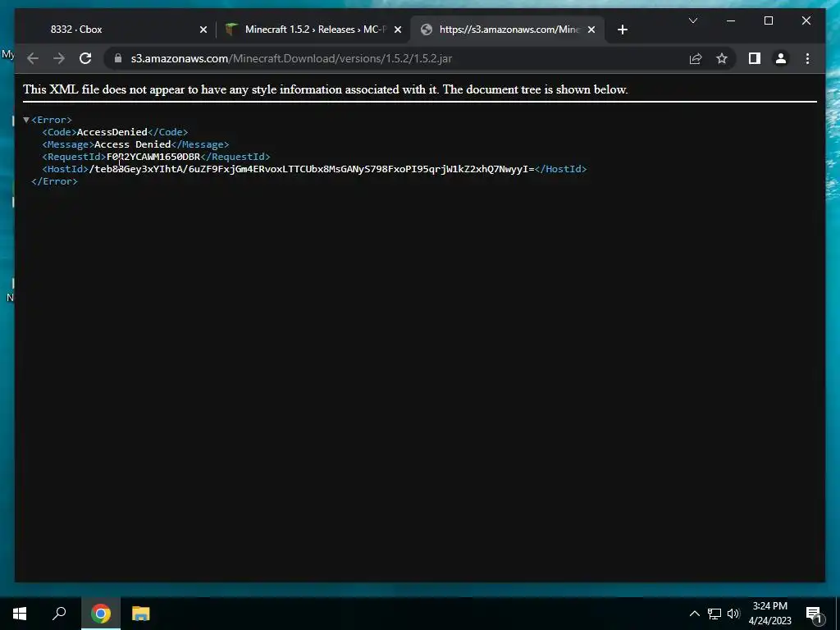The width and height of the screenshot is (840, 630).
Task: Open a new tab with plus button
Action: (x=622, y=30)
